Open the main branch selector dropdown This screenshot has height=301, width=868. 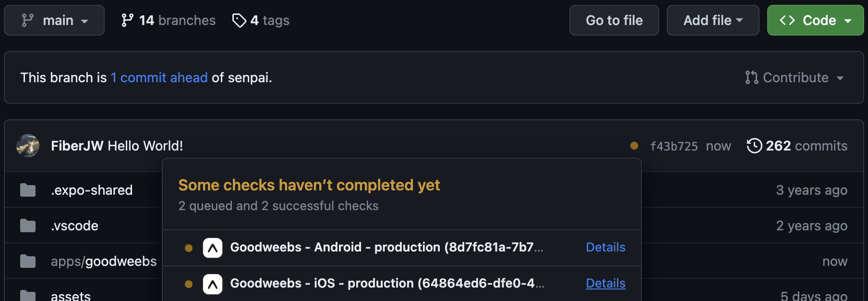pyautogui.click(x=54, y=20)
